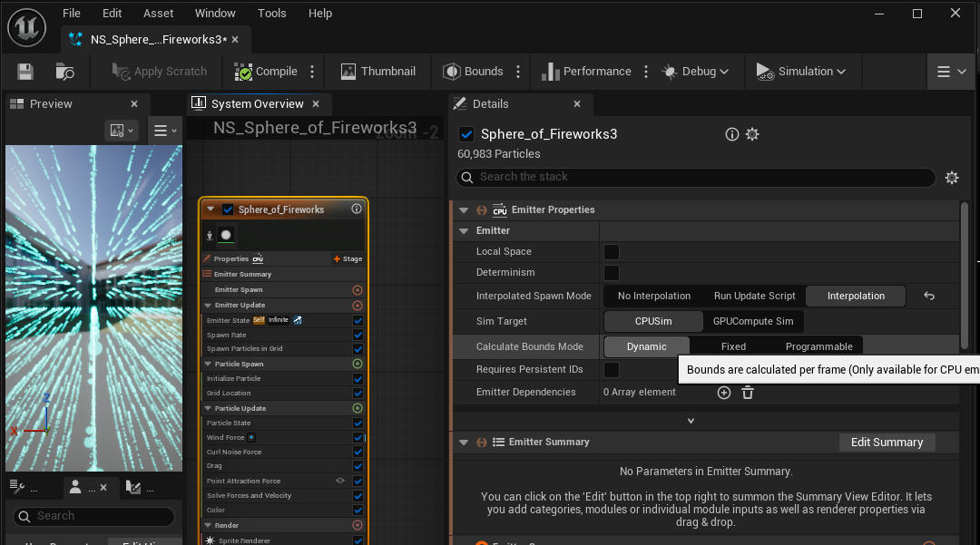
Task: Click the Search the stack field
Action: pos(696,178)
